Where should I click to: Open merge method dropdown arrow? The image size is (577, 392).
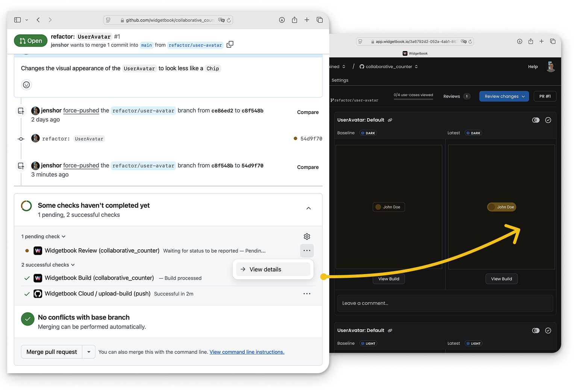point(89,352)
